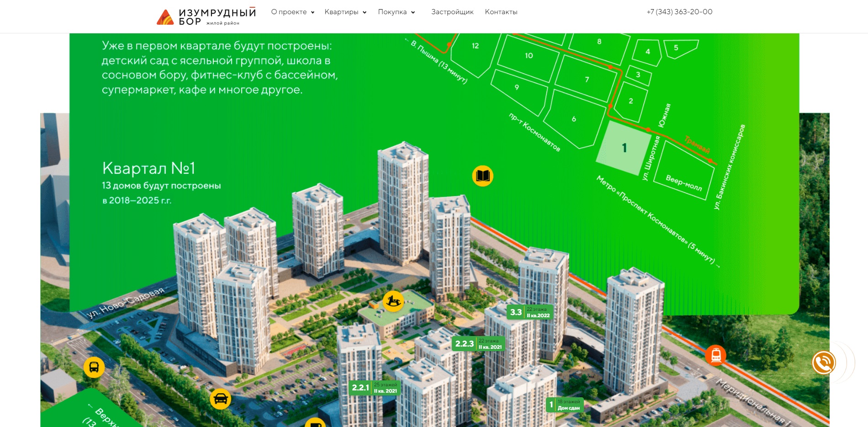Screen dimensions: 868x427
Task: Select quarter 4 on the scheme map
Action: tap(647, 52)
